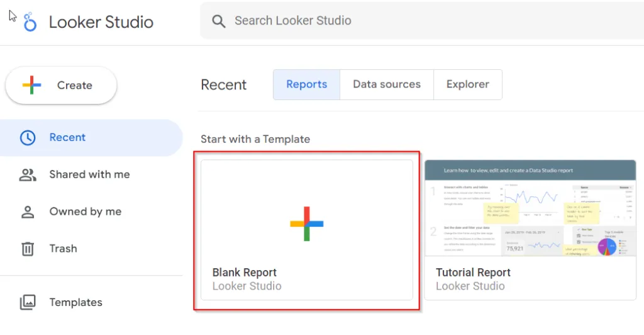Click Looker Studio subtitle under Tutorial Report
This screenshot has width=644, height=335.
(x=470, y=286)
